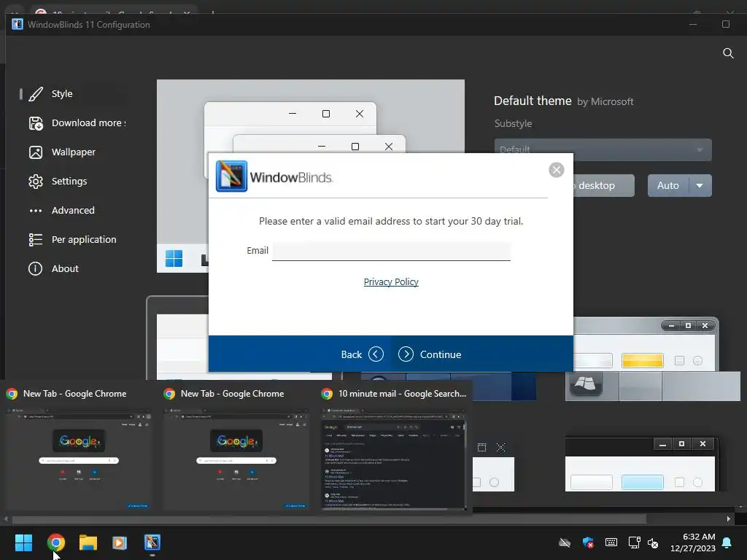Click the Auto button
This screenshot has height=560, width=747.
pos(668,185)
